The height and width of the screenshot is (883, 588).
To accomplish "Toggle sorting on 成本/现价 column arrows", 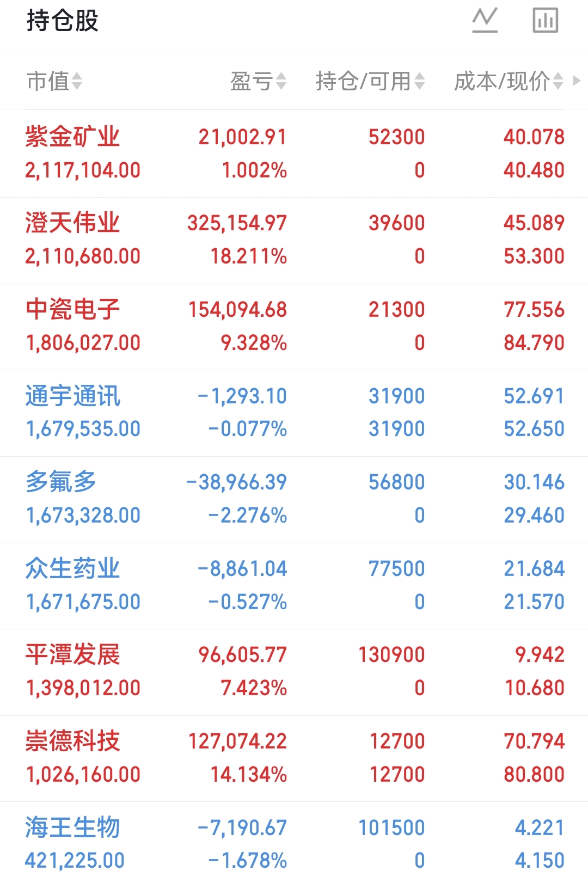I will coord(558,82).
